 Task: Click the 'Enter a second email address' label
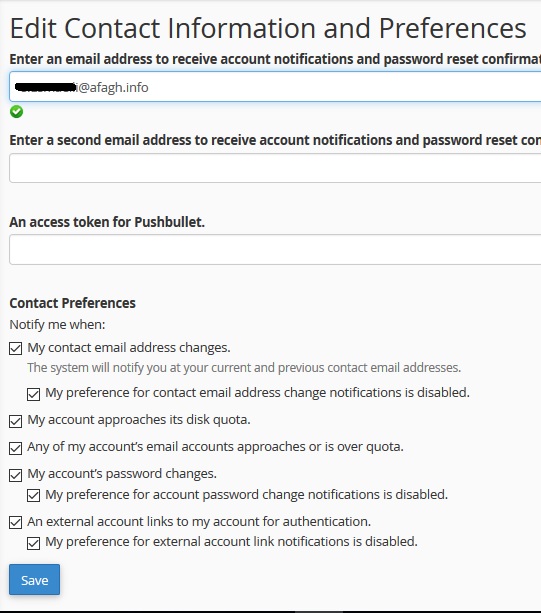tap(275, 140)
